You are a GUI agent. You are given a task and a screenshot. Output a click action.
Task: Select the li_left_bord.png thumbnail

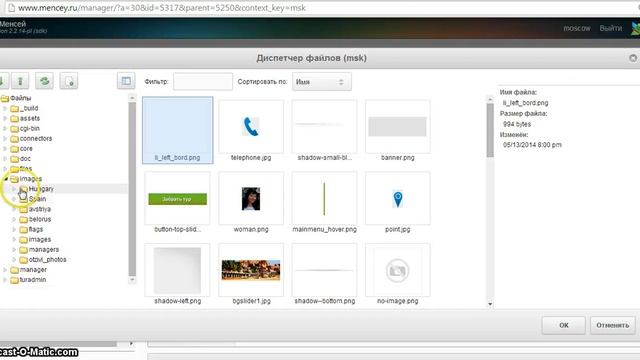click(178, 130)
